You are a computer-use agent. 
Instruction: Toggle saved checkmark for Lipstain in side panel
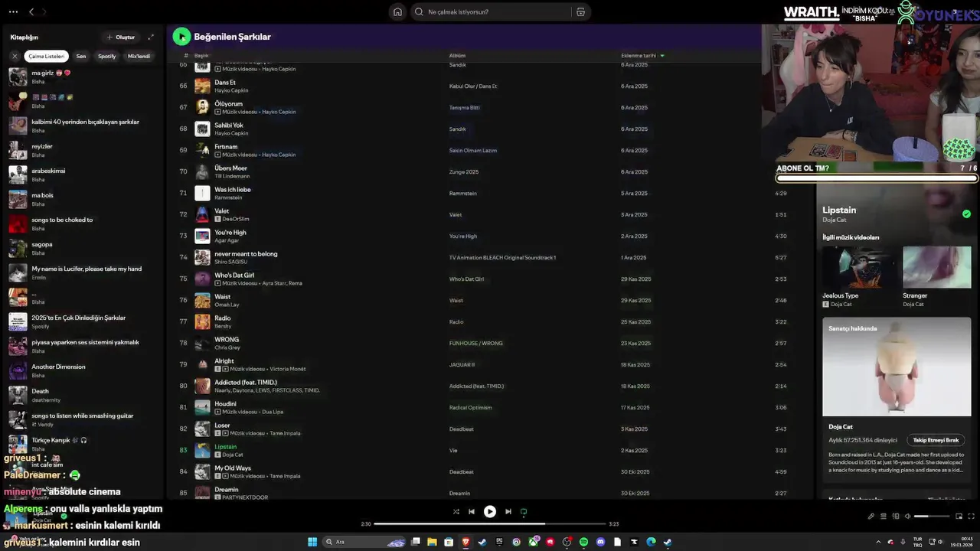(x=966, y=214)
